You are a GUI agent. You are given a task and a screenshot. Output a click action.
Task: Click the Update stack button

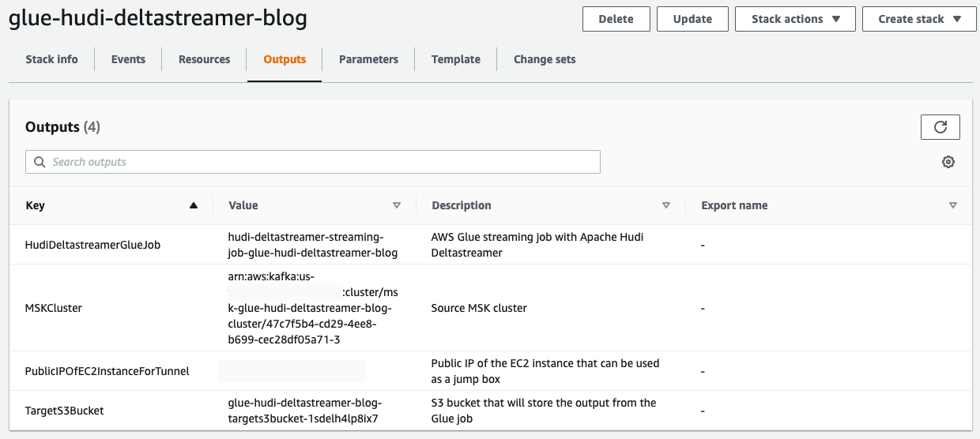pos(692,19)
